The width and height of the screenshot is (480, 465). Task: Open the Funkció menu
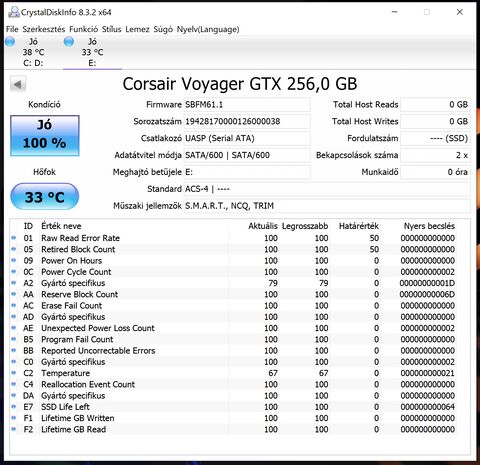click(83, 29)
